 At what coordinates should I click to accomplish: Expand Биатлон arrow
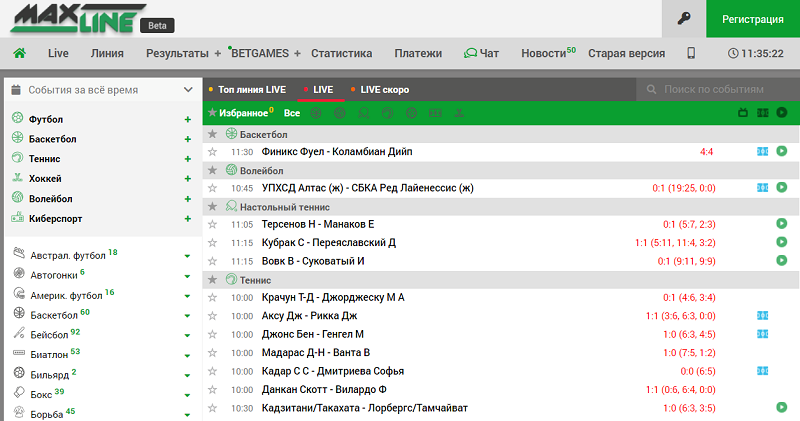point(187,356)
